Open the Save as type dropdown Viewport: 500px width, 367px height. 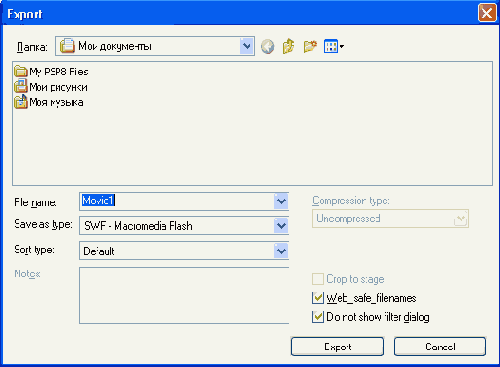click(x=281, y=226)
